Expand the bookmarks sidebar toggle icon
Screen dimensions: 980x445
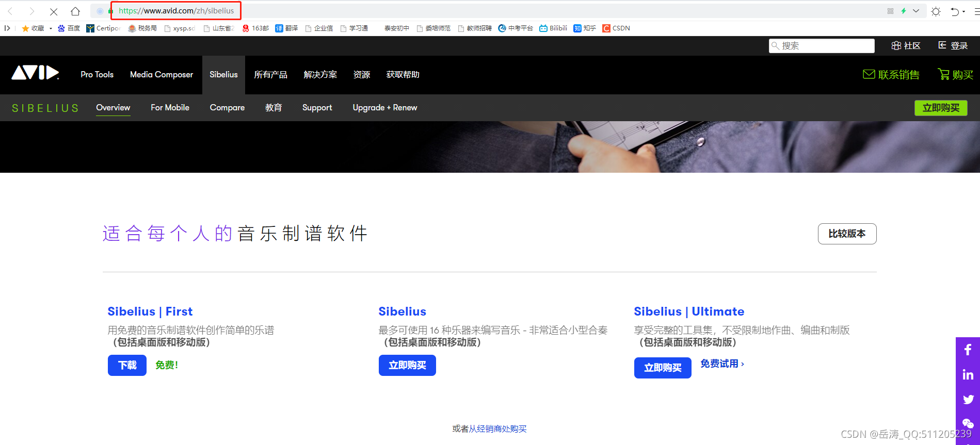(7, 28)
